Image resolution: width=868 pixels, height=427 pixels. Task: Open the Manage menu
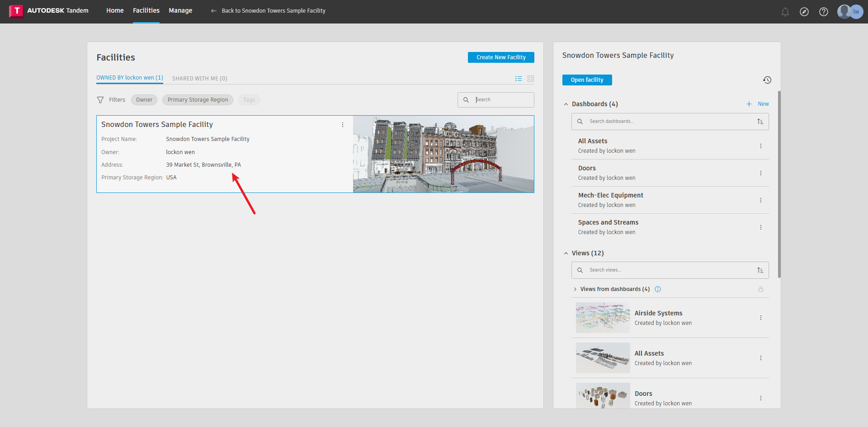coord(180,10)
